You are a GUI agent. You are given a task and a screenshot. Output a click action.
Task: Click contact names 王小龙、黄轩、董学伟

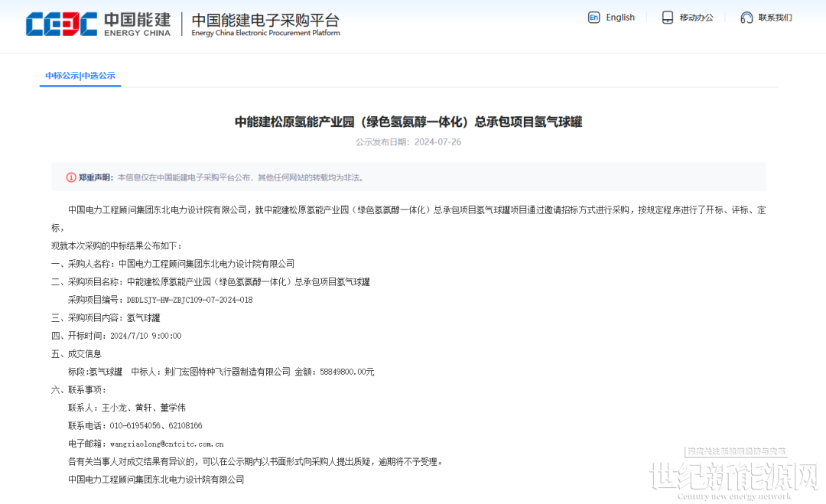click(143, 408)
